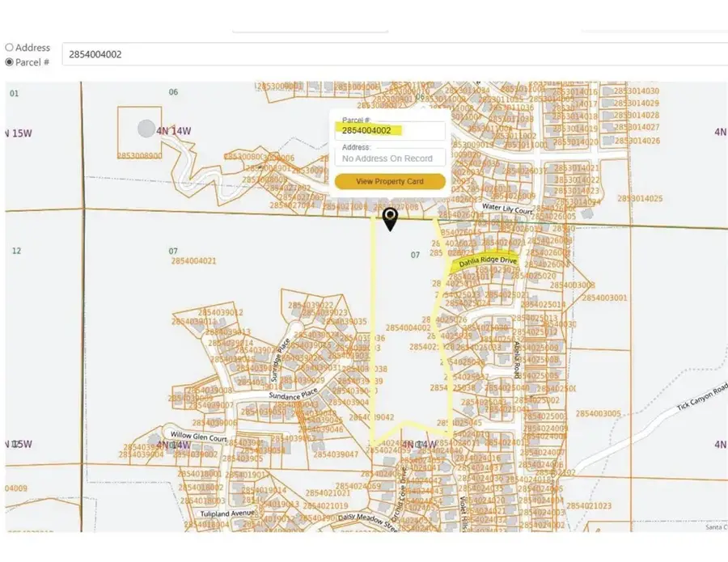
Task: Select the Address radio button
Action: pos(10,47)
